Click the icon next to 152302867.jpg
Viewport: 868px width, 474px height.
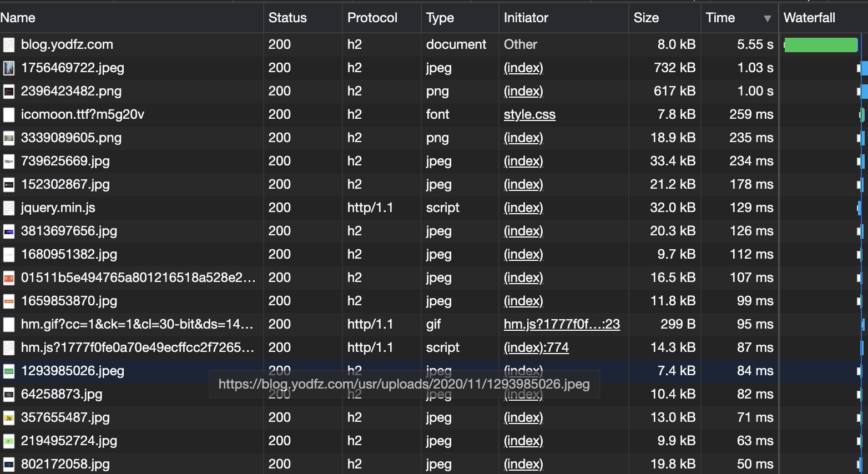(x=9, y=185)
